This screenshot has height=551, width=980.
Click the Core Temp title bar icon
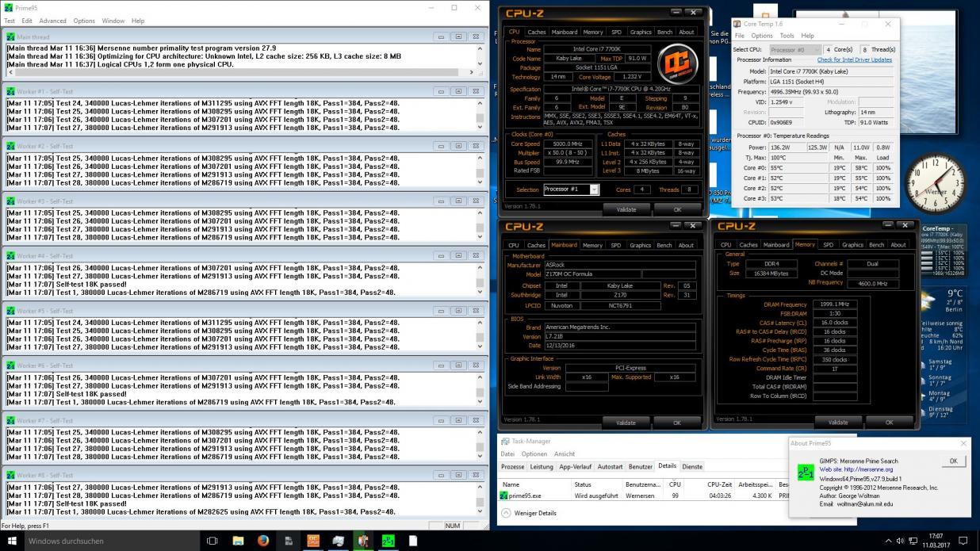(737, 24)
